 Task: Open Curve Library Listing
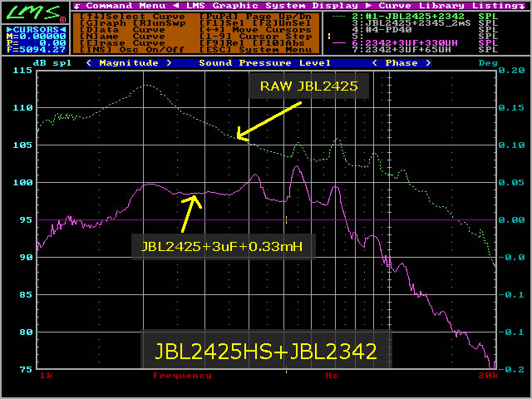point(450,6)
